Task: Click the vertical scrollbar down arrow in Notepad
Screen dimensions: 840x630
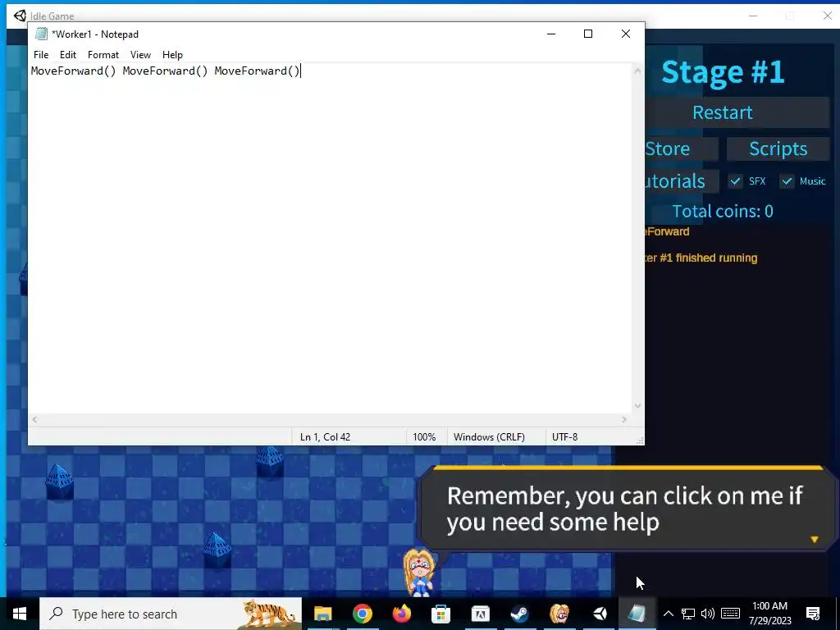Action: click(637, 405)
